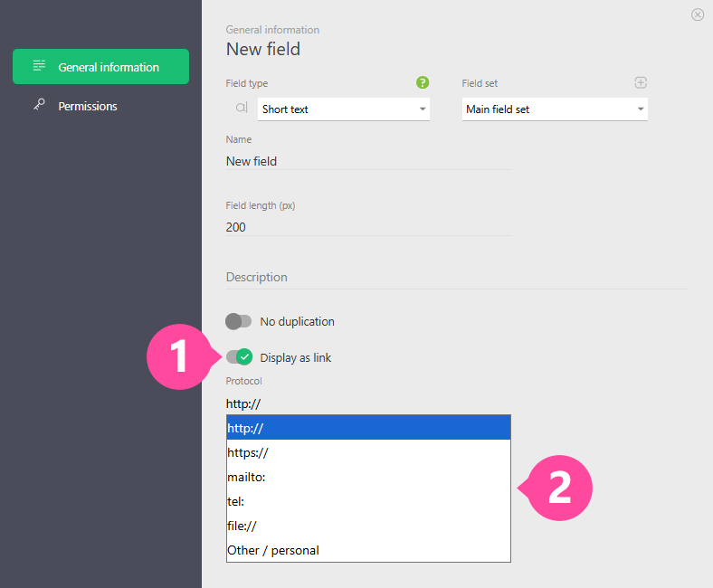The image size is (713, 588).
Task: Enable the No duplication toggle
Action: tap(239, 321)
